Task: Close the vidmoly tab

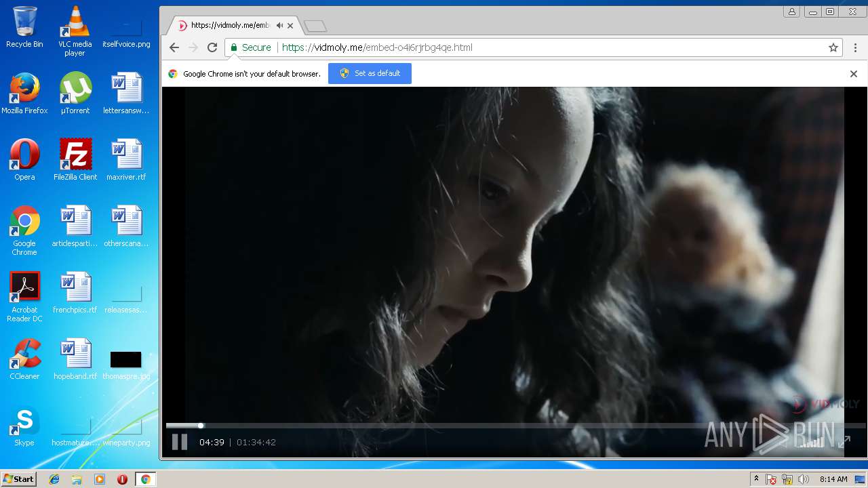Action: pos(290,26)
